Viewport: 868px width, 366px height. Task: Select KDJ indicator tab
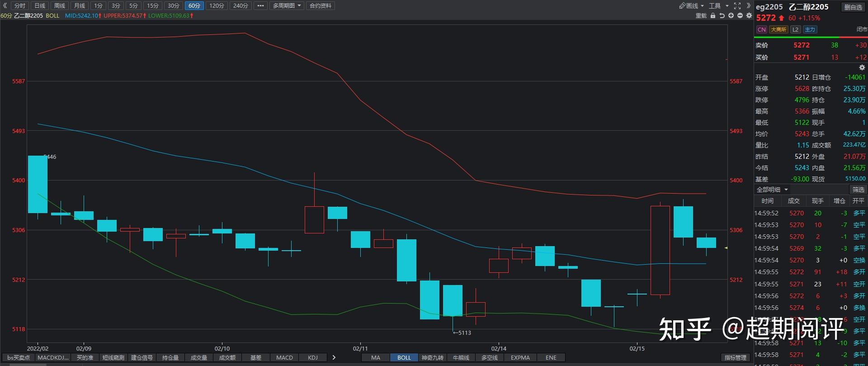[313, 357]
